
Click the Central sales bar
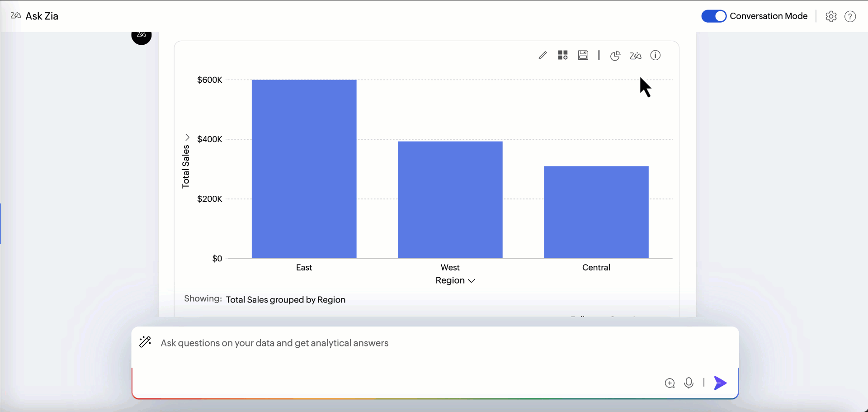click(596, 212)
